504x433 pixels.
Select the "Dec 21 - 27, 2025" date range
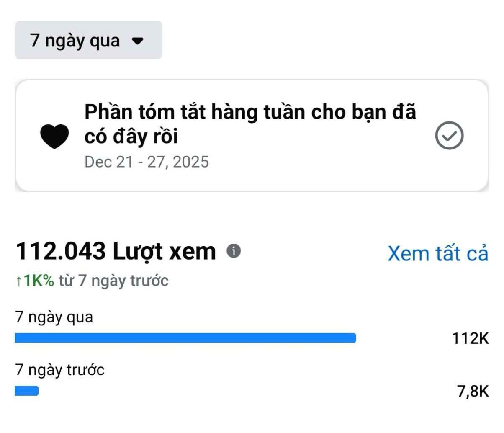[147, 162]
